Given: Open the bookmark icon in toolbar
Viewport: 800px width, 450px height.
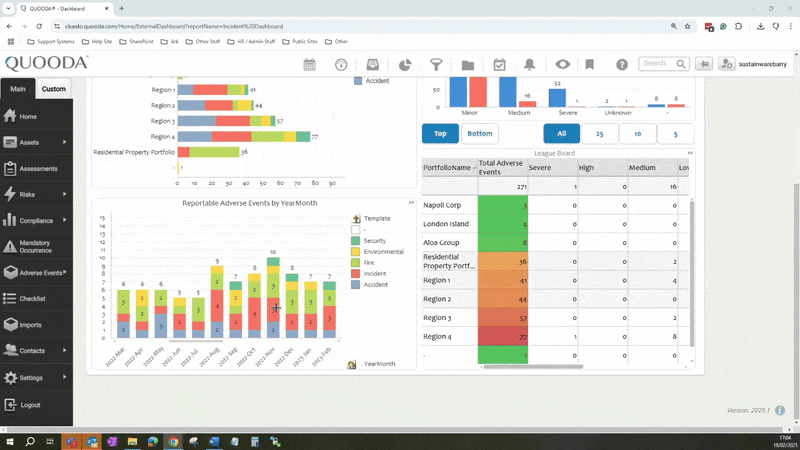Looking at the screenshot, I should click(x=589, y=64).
